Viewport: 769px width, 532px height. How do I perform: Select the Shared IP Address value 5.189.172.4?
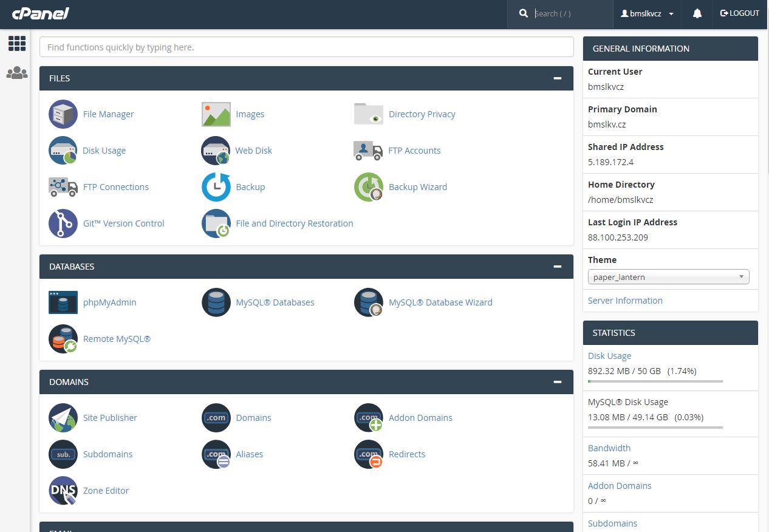[610, 162]
